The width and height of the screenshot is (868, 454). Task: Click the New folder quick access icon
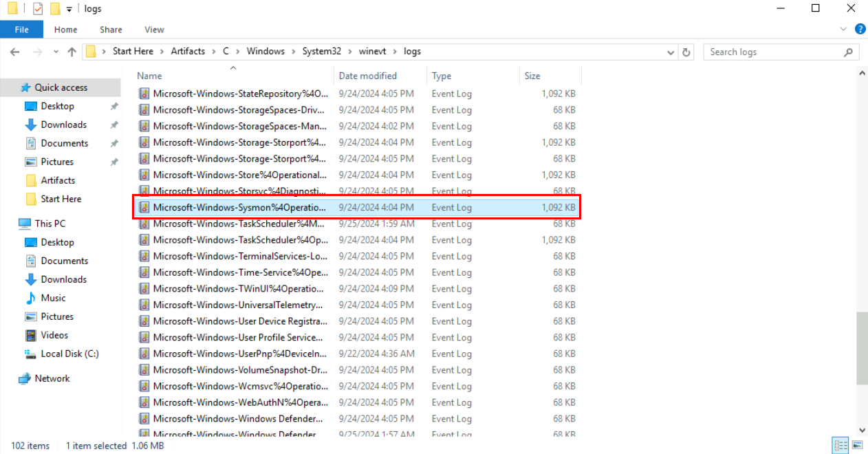pos(56,9)
